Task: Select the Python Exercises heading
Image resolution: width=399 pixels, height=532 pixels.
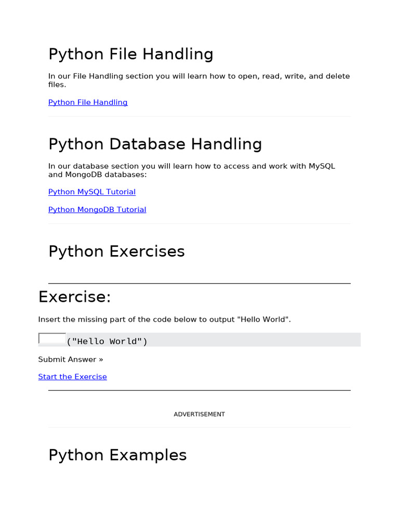Action: coord(116,251)
